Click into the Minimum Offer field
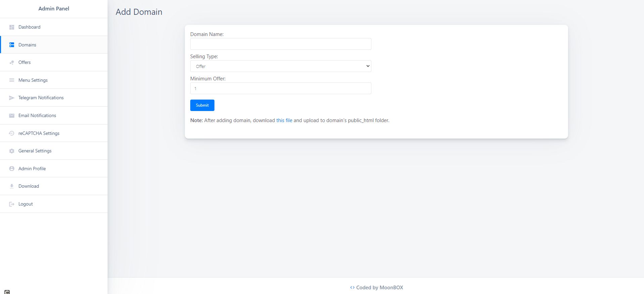The image size is (644, 294). click(281, 88)
